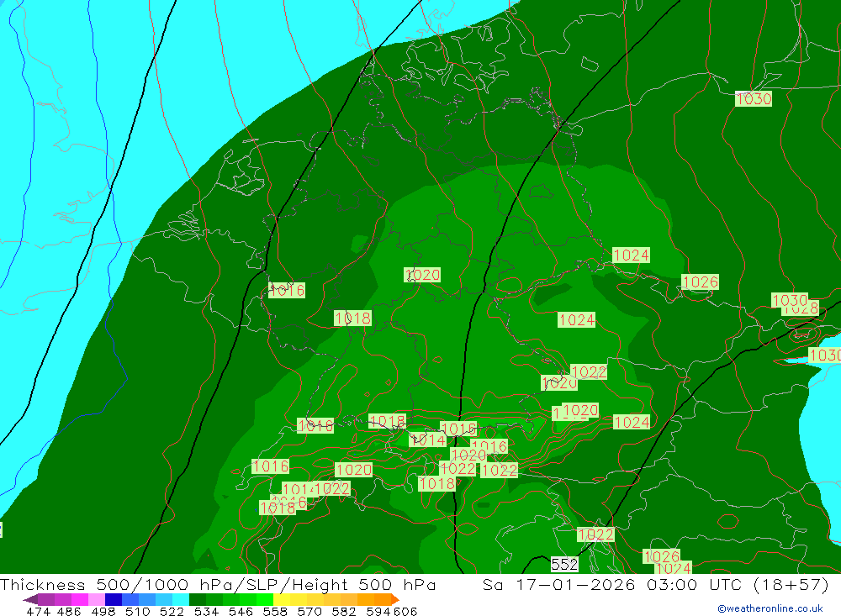Click the 1028 label overlapped by 1030
This screenshot has width=841, height=616.
801,308
